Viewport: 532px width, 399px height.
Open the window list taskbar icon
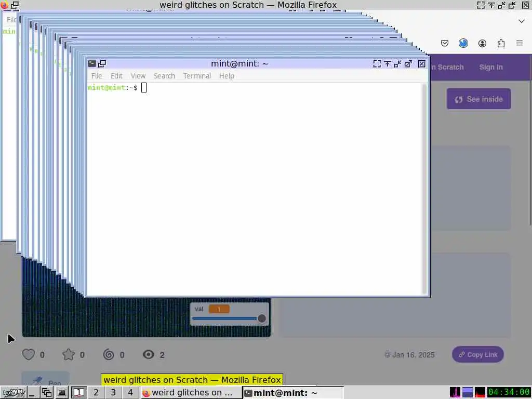(47, 393)
